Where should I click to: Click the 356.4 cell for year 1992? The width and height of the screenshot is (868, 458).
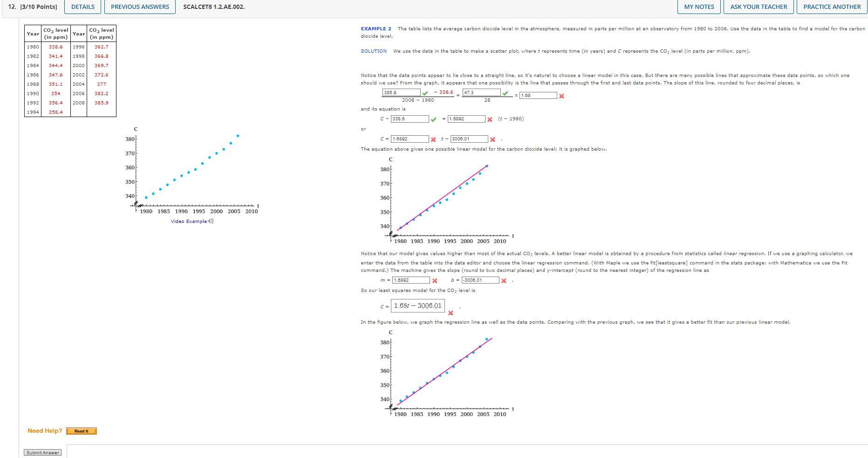[x=55, y=103]
